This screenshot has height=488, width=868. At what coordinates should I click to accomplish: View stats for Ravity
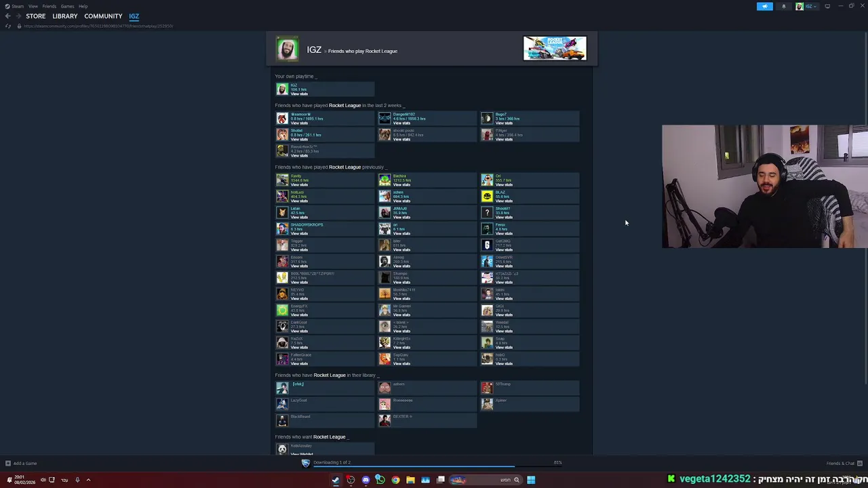point(299,185)
